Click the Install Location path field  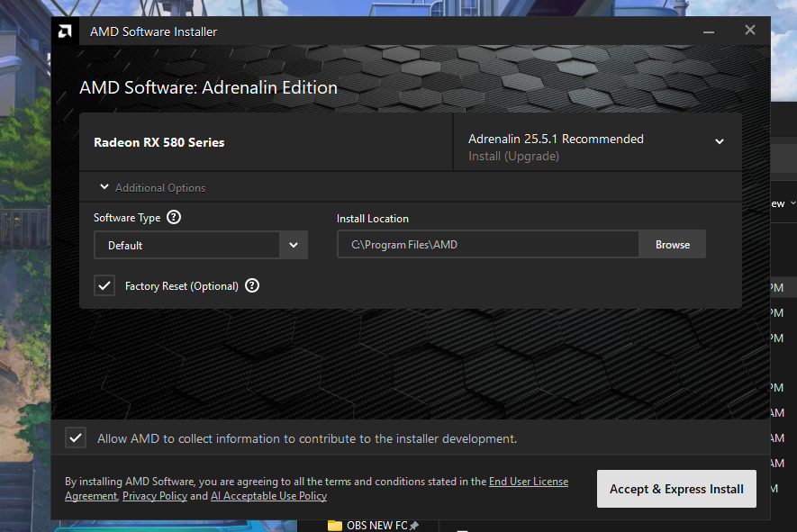[x=488, y=245]
